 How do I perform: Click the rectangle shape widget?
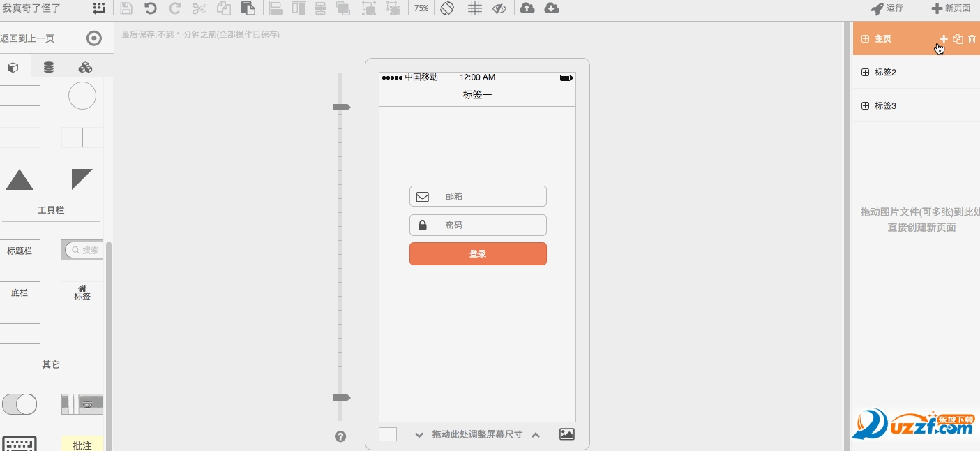pos(20,96)
